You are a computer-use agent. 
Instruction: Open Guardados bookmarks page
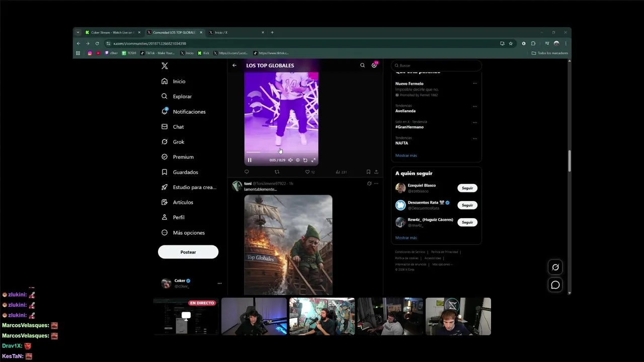tap(180, 172)
